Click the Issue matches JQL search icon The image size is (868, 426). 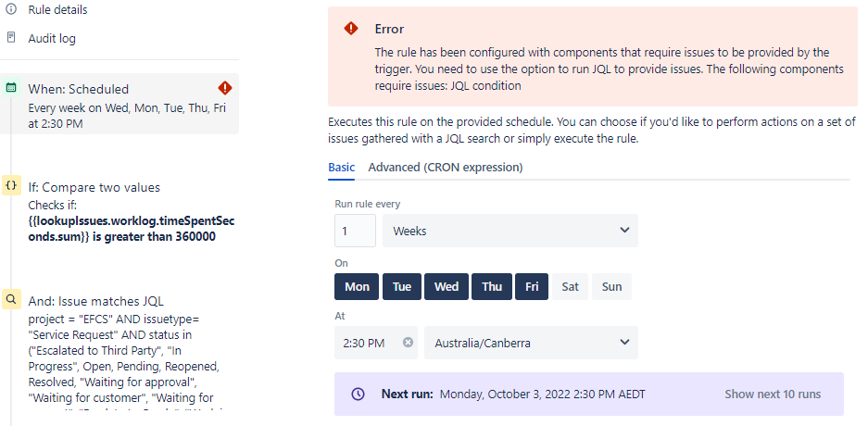coord(11,300)
